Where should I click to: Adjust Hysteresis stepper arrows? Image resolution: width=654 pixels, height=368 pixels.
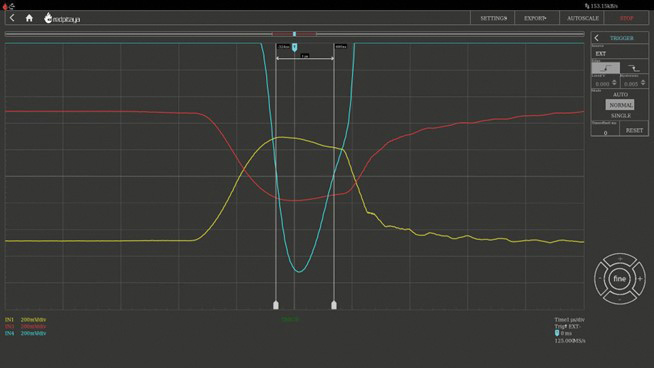[643, 83]
